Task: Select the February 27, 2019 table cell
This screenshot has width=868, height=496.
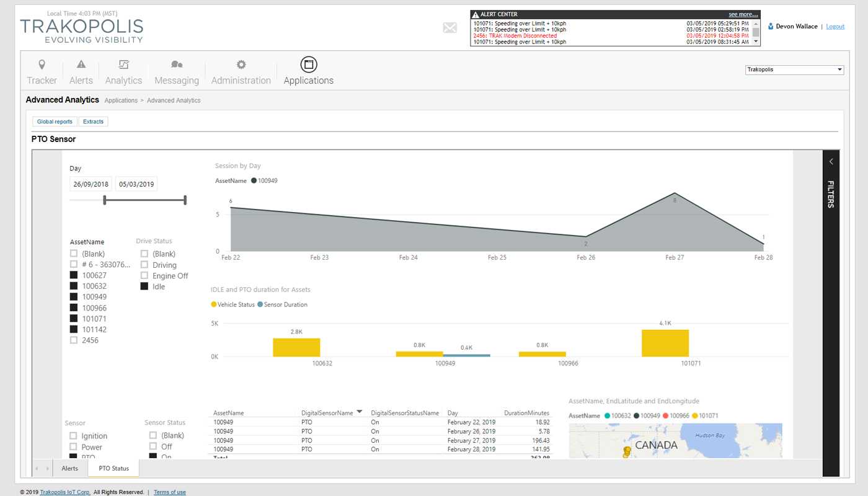Action: 471,440
